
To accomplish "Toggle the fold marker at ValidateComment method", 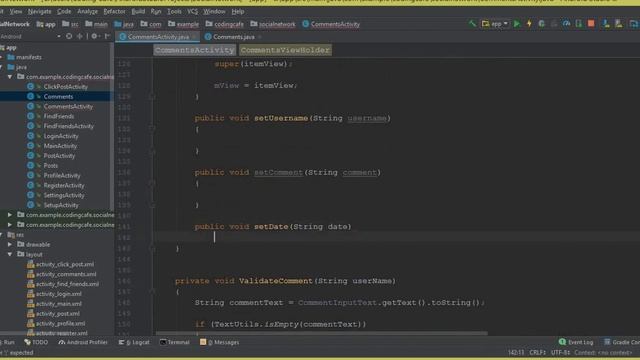I will [152, 291].
